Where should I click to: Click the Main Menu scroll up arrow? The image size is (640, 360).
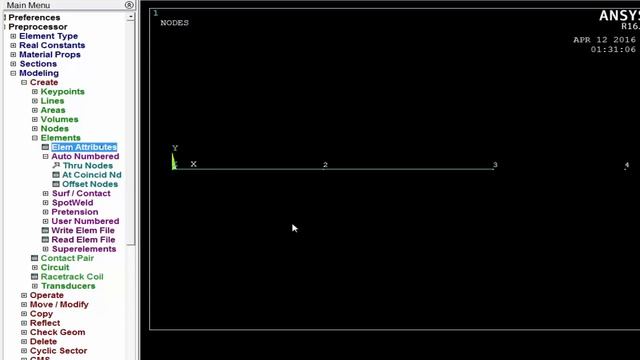(x=131, y=17)
